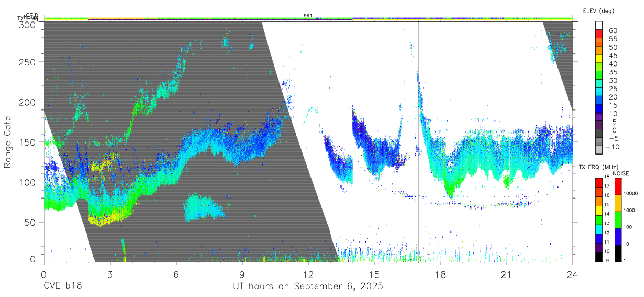Click the '9' tick on UT hours axis
Screen dimensions: 644x297
tap(242, 274)
